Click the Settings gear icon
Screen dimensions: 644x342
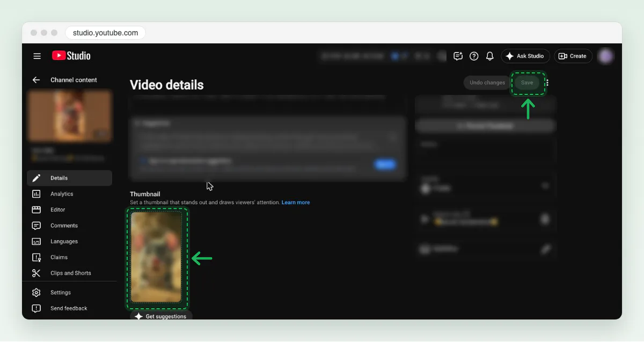tap(36, 293)
